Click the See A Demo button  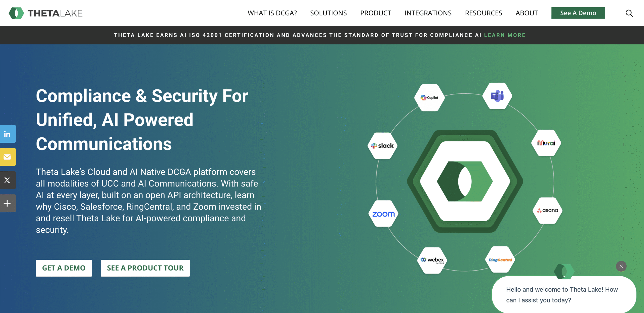point(578,13)
